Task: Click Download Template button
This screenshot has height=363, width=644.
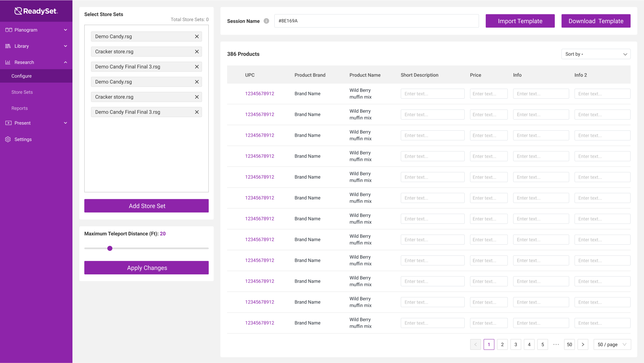Action: (x=596, y=21)
